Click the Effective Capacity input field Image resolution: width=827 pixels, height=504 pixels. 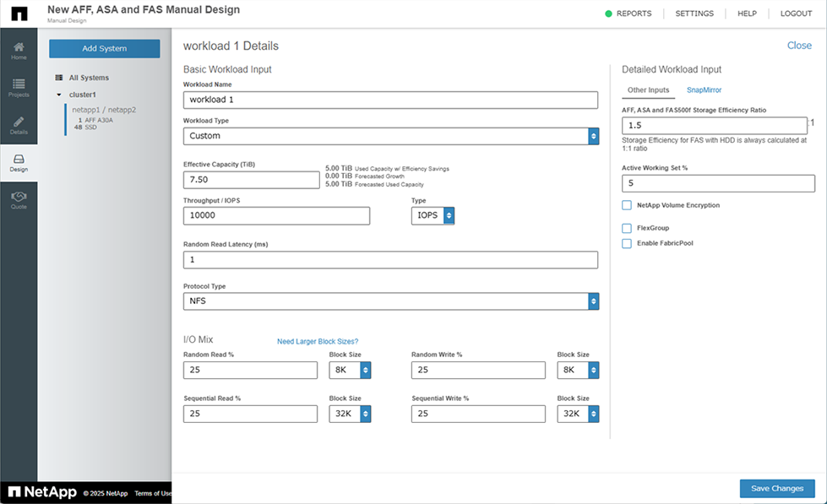(x=252, y=180)
